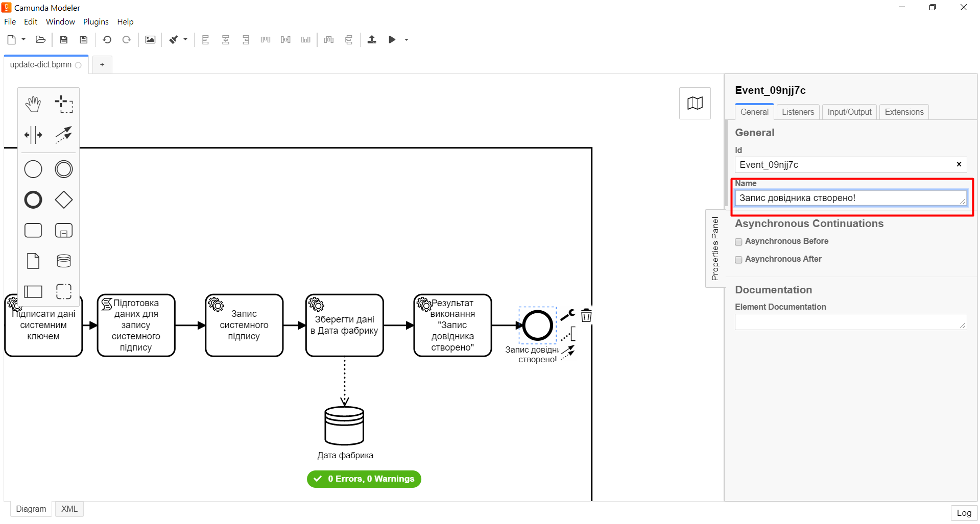
Task: Open the Plugins menu
Action: coord(95,21)
